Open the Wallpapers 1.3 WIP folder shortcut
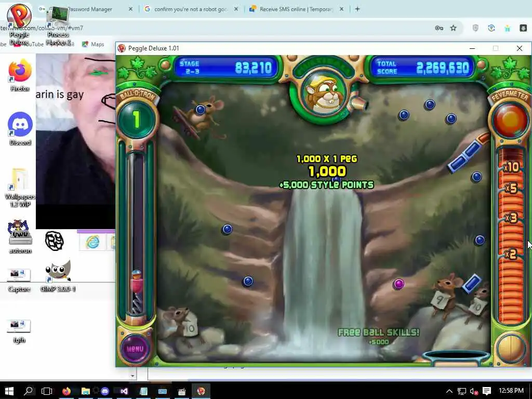This screenshot has width=532, height=399. (x=20, y=187)
